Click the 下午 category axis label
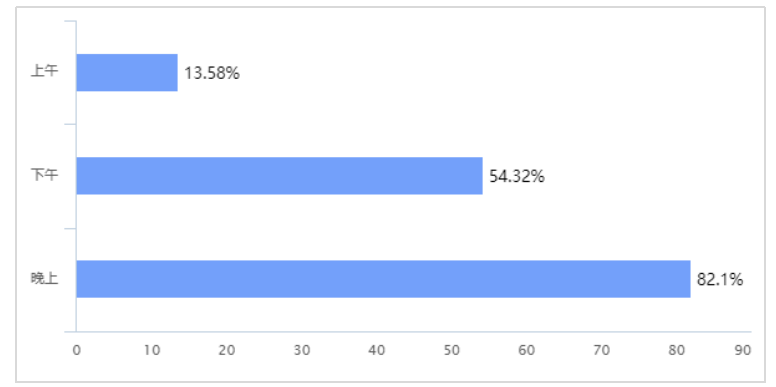 click(45, 176)
